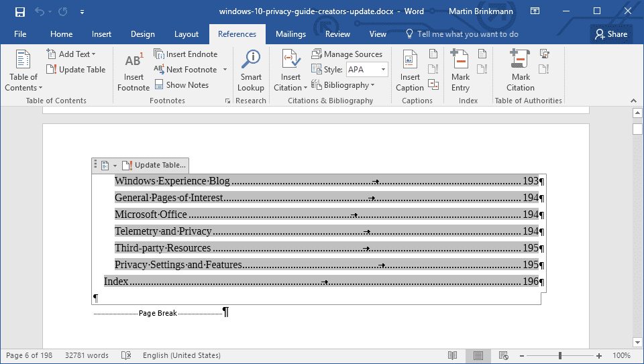Toggle Show Notes in Footnotes group
Image resolution: width=644 pixels, height=364 pixels.
pos(182,85)
